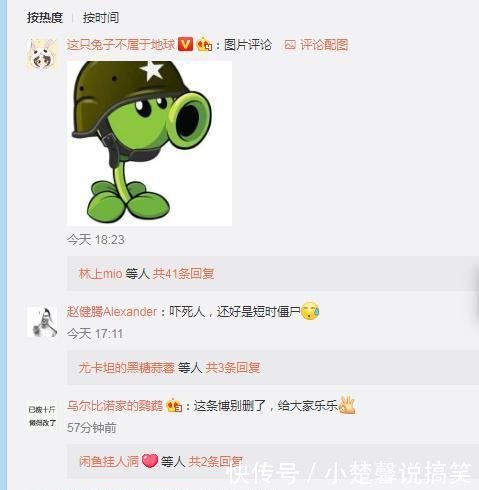Enlarge the peashooter helmet image
This screenshot has width=479, height=490.
pos(149,143)
